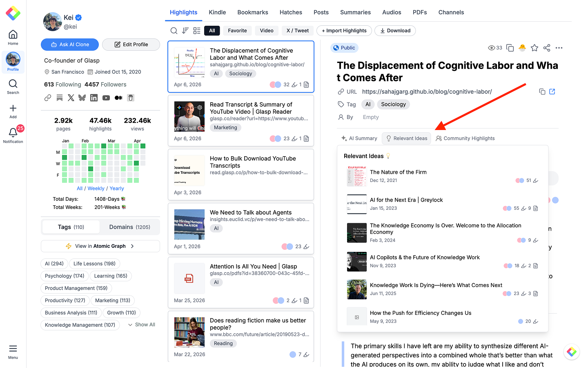Open the LinkedIn profile icon
Image resolution: width=588 pixels, height=368 pixels.
(94, 98)
